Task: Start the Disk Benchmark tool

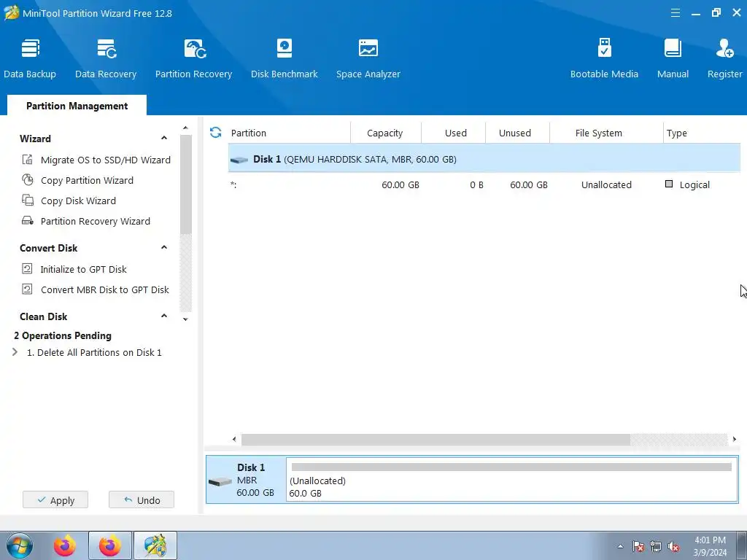Action: click(x=285, y=58)
